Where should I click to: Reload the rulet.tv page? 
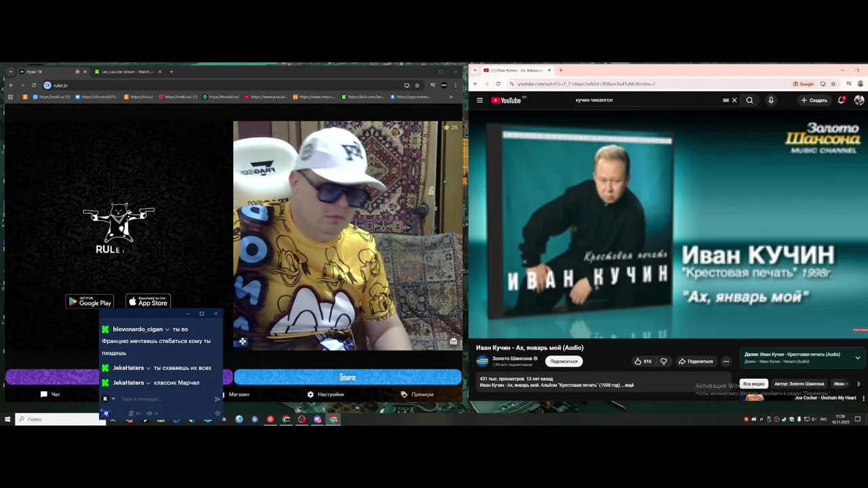(33, 85)
